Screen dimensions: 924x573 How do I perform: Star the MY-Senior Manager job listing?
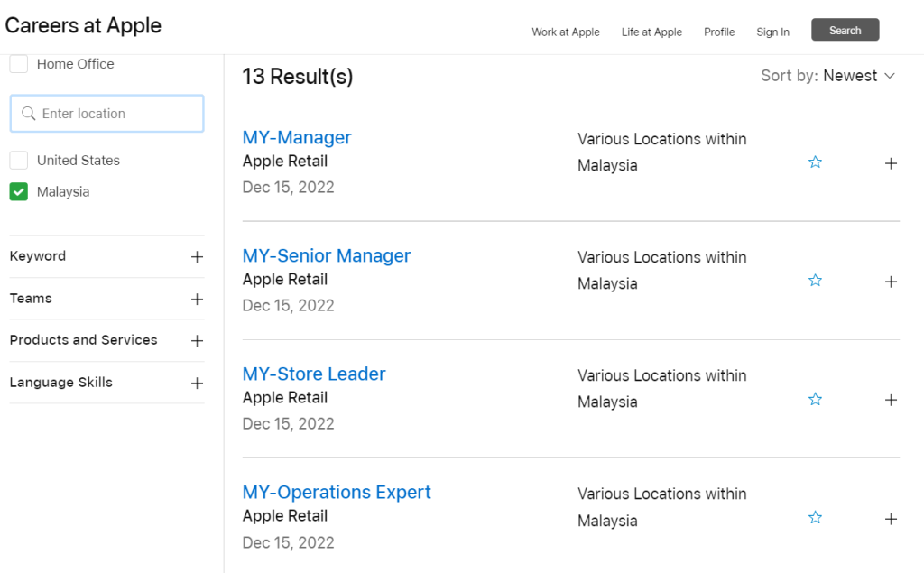coord(815,281)
